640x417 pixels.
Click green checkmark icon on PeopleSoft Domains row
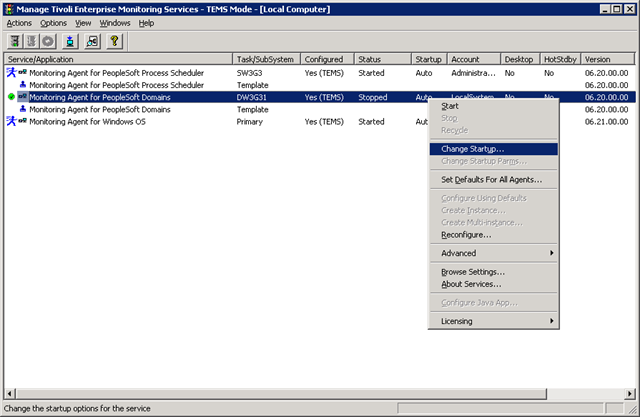(x=11, y=97)
